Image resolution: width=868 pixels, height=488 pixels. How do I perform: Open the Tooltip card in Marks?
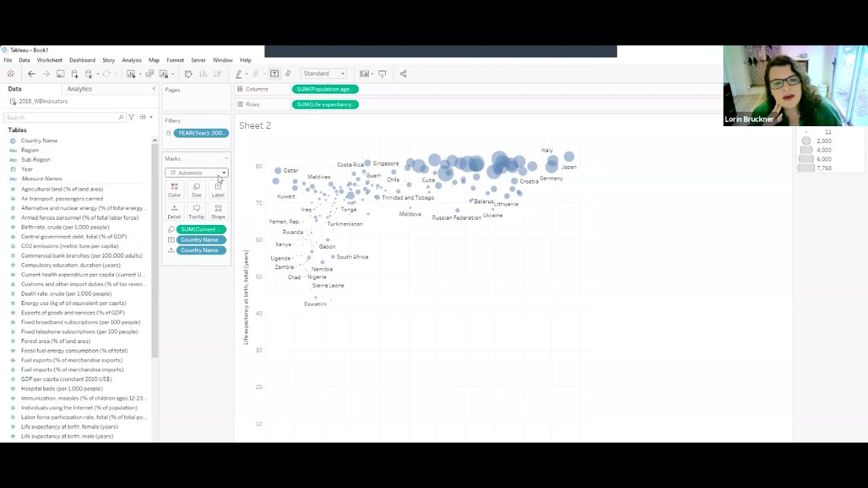click(196, 211)
